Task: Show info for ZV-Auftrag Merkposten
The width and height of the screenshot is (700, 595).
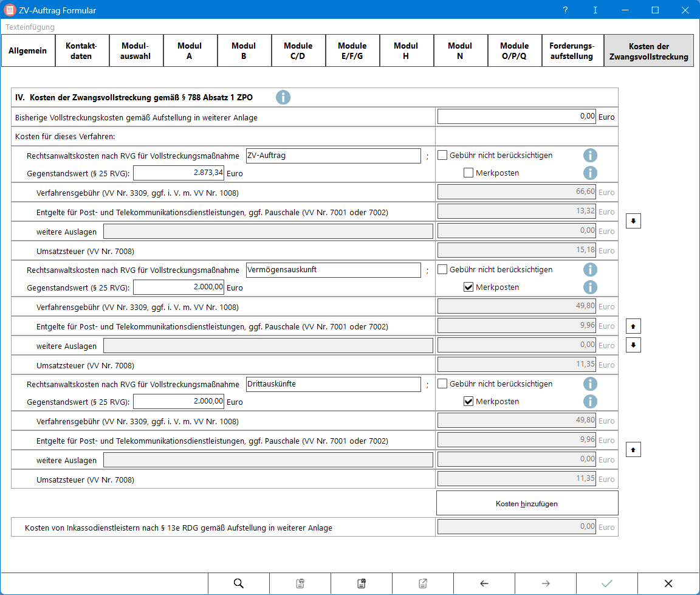Action: click(590, 173)
